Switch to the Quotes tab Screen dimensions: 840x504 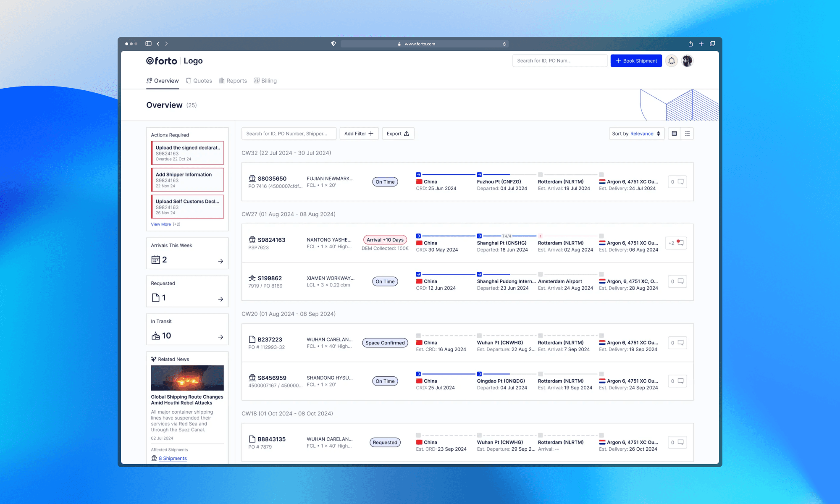199,81
